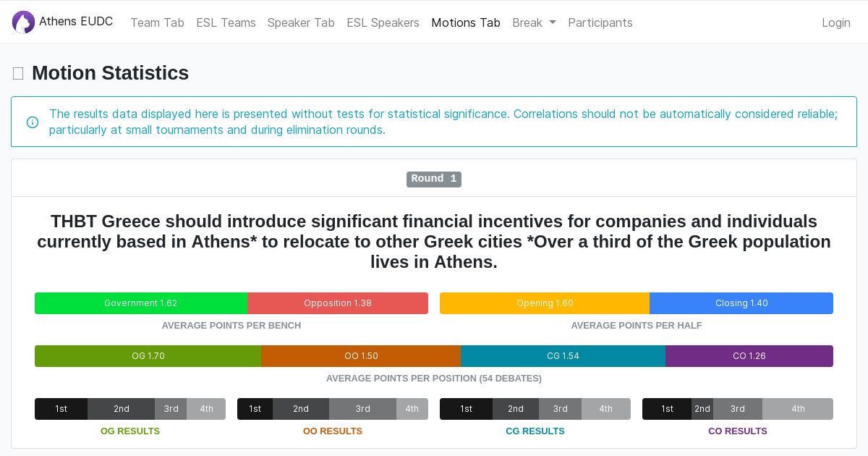Click the Login link
This screenshot has height=456, width=868.
pos(836,22)
